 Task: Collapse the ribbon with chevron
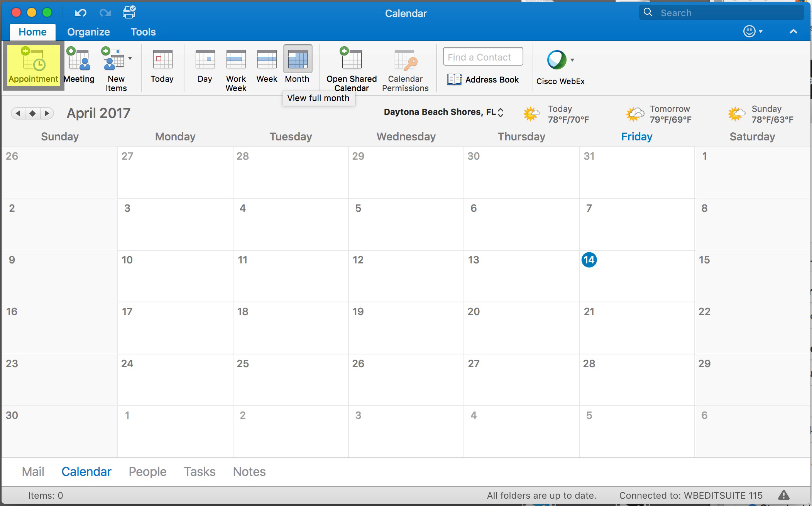pos(793,32)
